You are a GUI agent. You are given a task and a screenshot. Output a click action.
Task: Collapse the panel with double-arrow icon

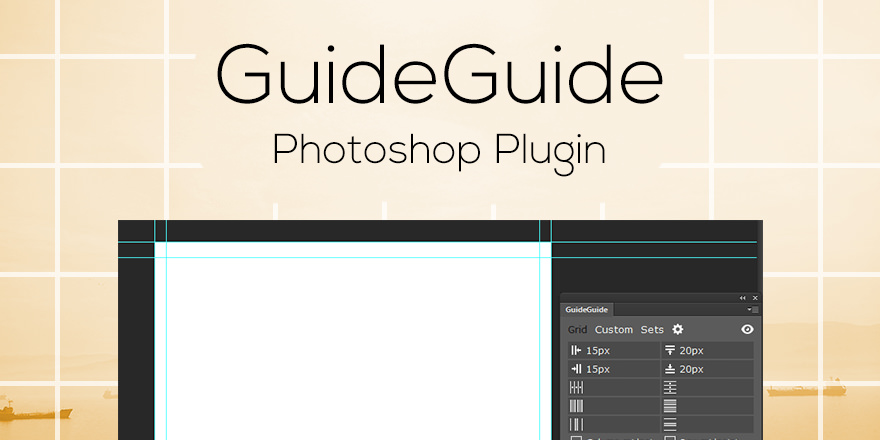742,298
